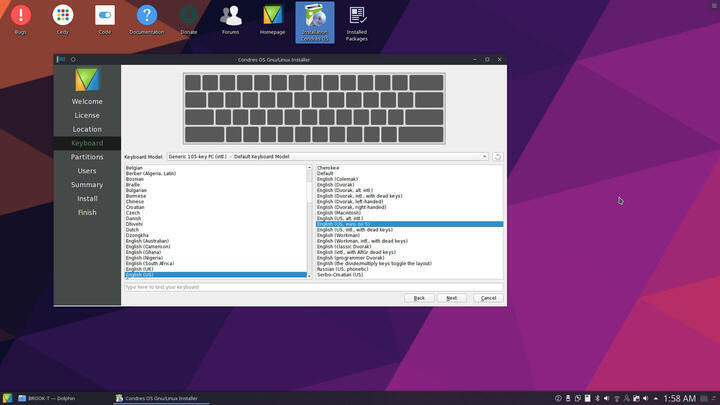This screenshot has width=720, height=405.
Task: Select the Install step in sidebar
Action: coord(87,198)
